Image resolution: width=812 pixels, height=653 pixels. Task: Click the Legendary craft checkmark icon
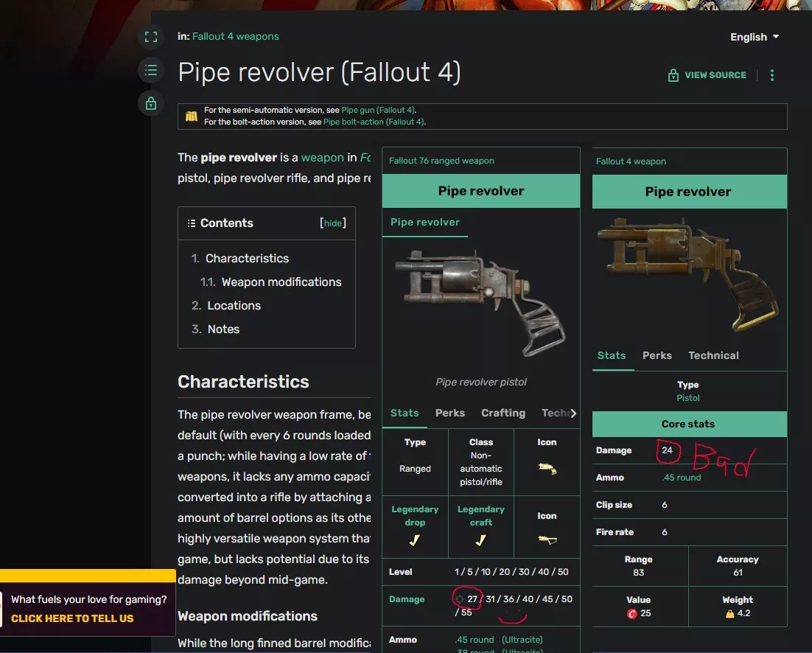[480, 540]
